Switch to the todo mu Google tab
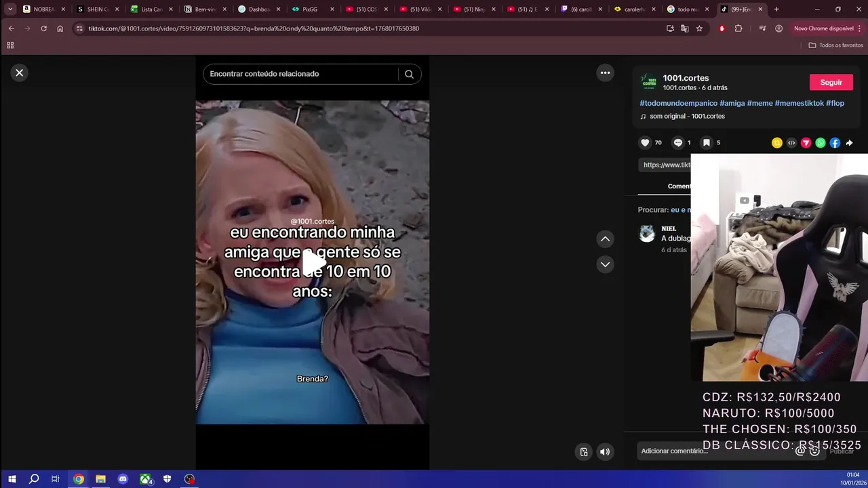 pyautogui.click(x=688, y=9)
